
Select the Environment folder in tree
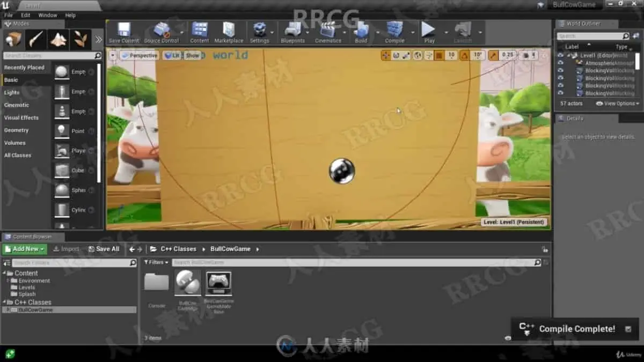pos(34,280)
